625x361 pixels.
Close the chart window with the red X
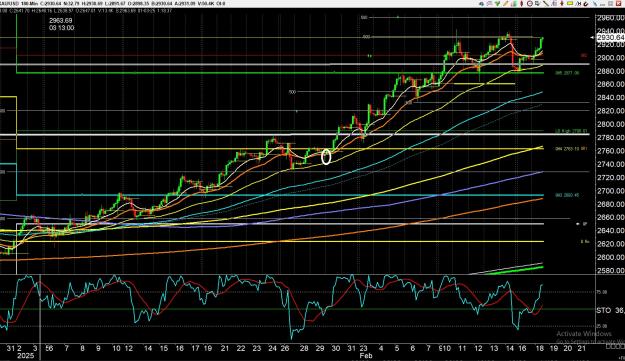pos(619,4)
